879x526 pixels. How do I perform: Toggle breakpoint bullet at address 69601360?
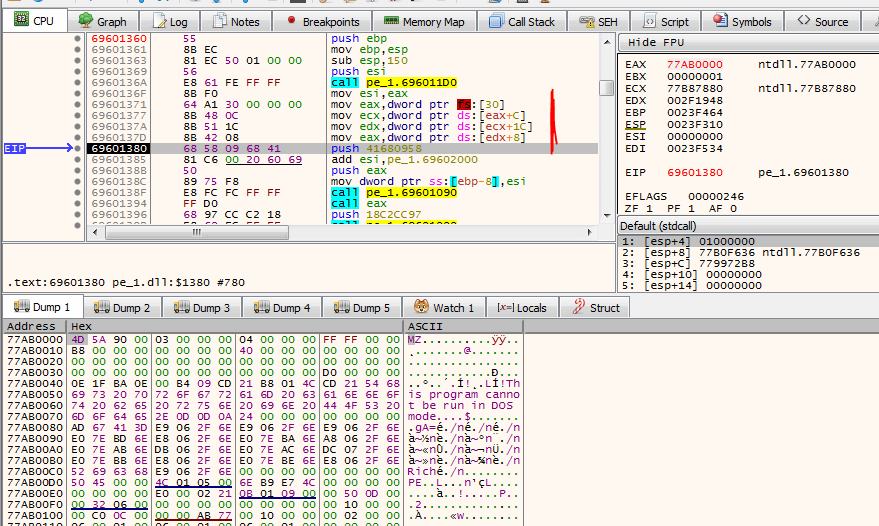click(77, 39)
